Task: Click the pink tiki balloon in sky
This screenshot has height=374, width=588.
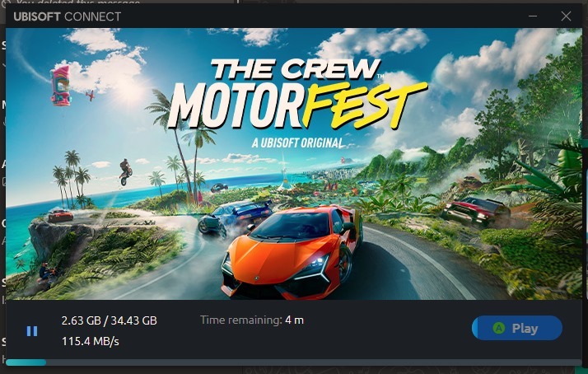Action: (x=61, y=85)
